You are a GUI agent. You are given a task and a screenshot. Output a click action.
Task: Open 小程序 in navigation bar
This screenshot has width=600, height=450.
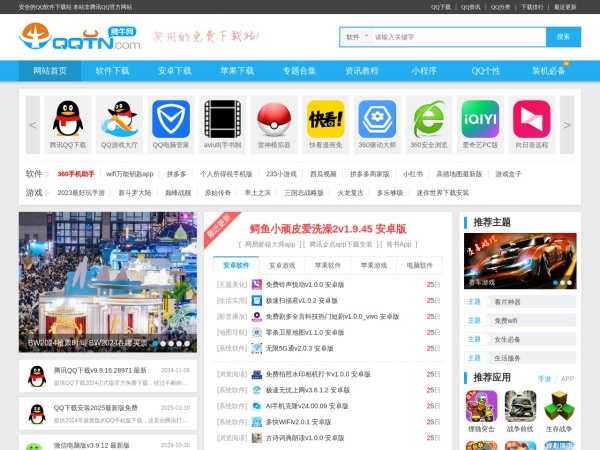click(424, 71)
